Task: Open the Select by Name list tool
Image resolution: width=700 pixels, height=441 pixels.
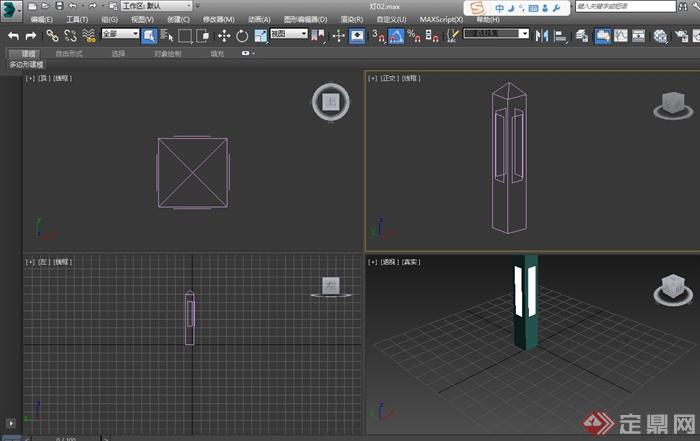Action: point(167,35)
